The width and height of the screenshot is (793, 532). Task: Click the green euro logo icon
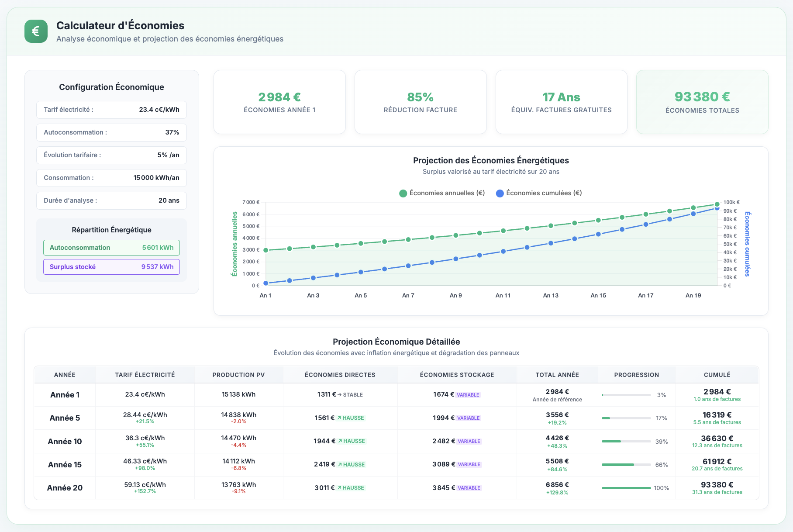click(x=36, y=31)
